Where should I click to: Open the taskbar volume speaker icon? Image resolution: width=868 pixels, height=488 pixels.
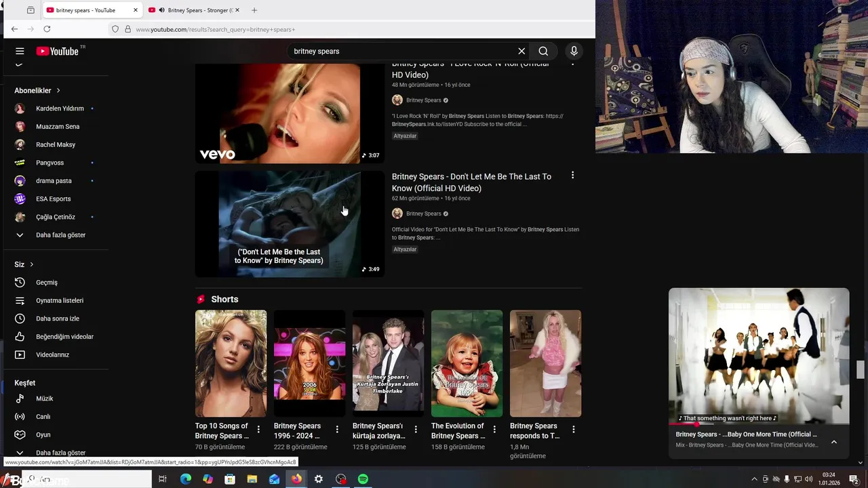tap(808, 479)
